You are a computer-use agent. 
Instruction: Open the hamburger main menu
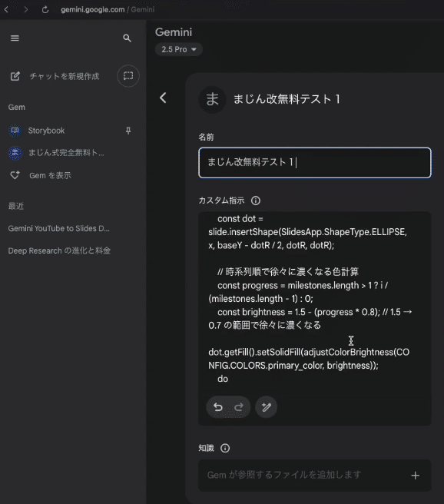click(x=15, y=38)
